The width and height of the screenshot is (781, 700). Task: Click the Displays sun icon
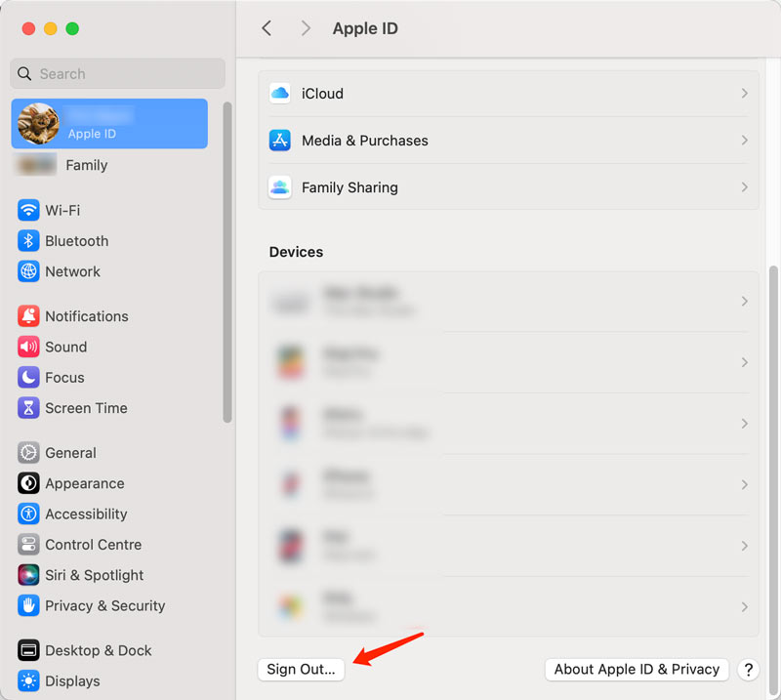click(x=28, y=681)
